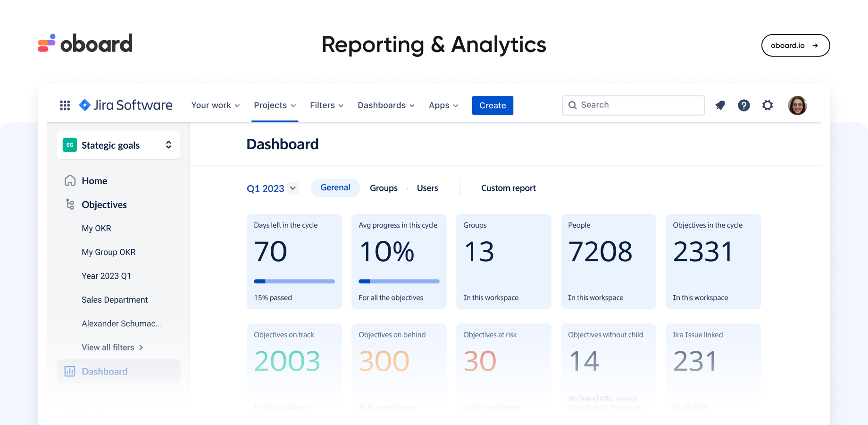Open Sales Department filter
This screenshot has height=425, width=868.
pos(115,300)
